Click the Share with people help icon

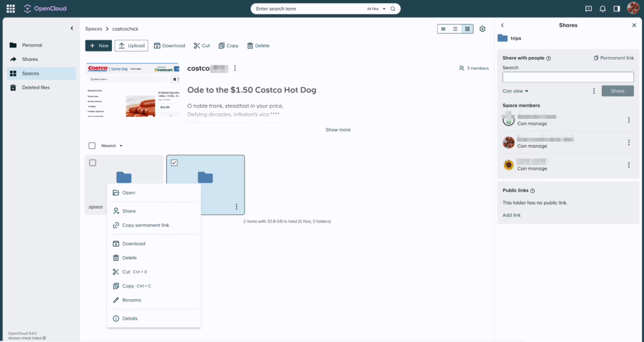point(548,58)
